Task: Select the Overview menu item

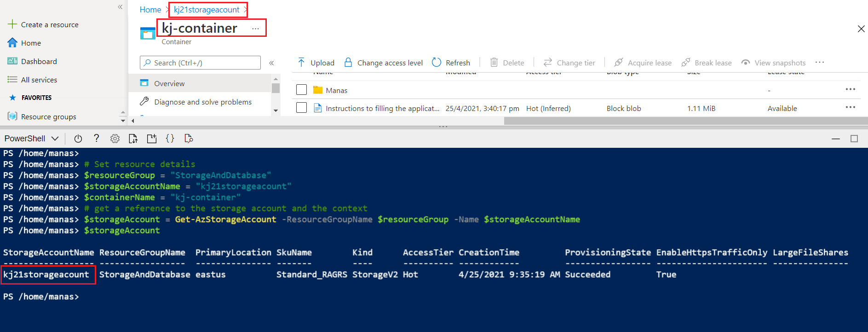Action: point(201,83)
